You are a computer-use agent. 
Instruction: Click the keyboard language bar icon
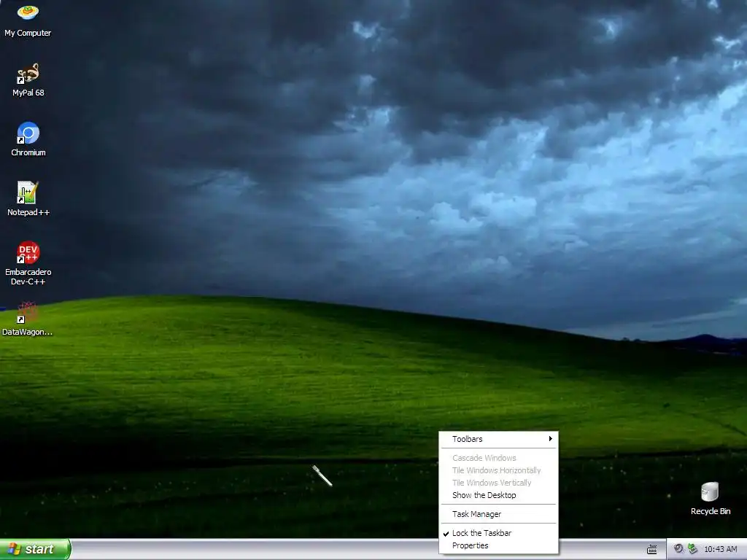(x=652, y=550)
